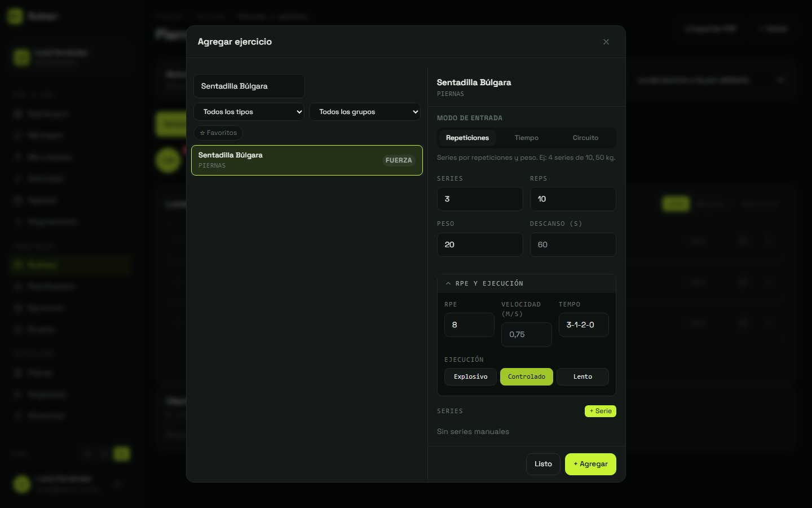Click the Series number input

tap(480, 199)
